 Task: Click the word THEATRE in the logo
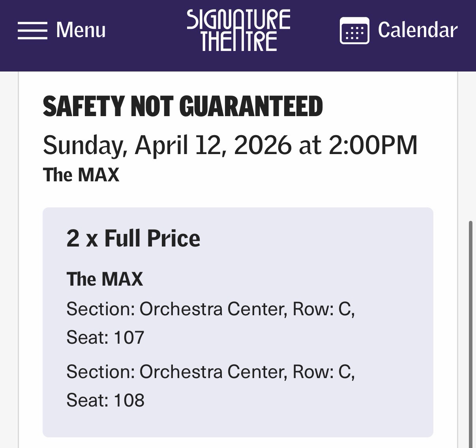[x=239, y=41]
